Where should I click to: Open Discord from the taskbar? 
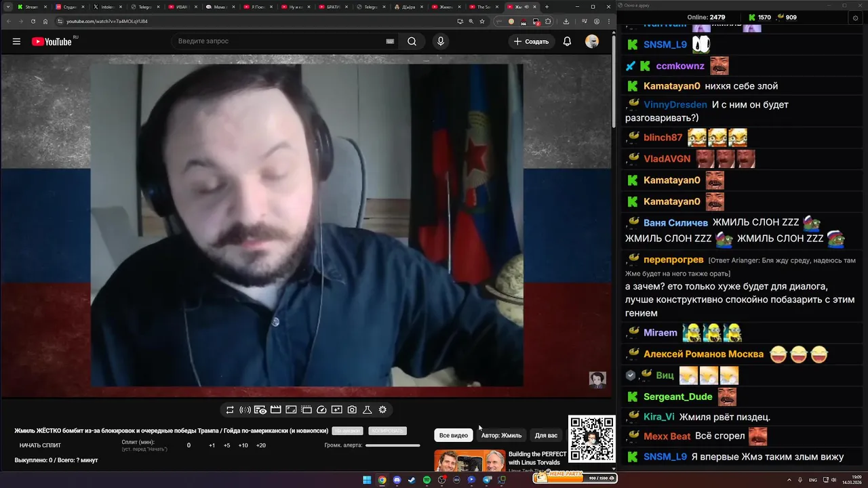(397, 480)
